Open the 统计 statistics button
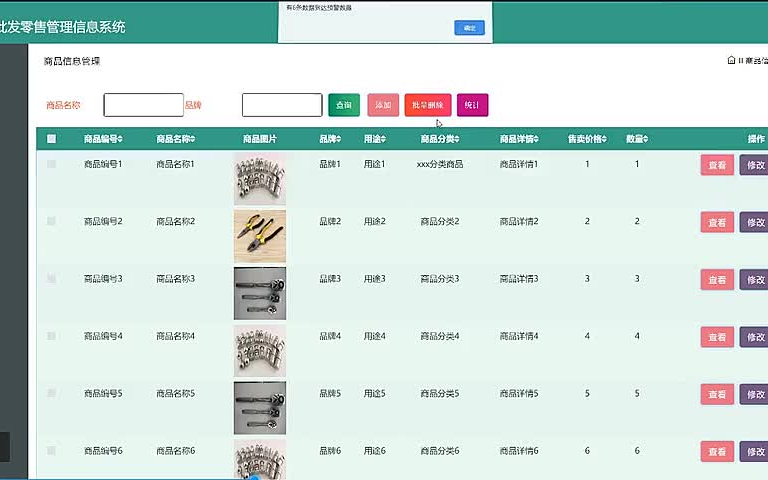 [472, 105]
